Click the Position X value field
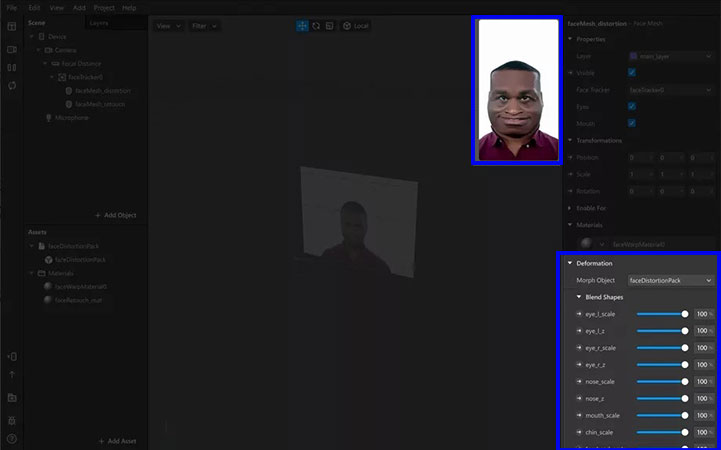The width and height of the screenshot is (721, 450). pyautogui.click(x=641, y=157)
